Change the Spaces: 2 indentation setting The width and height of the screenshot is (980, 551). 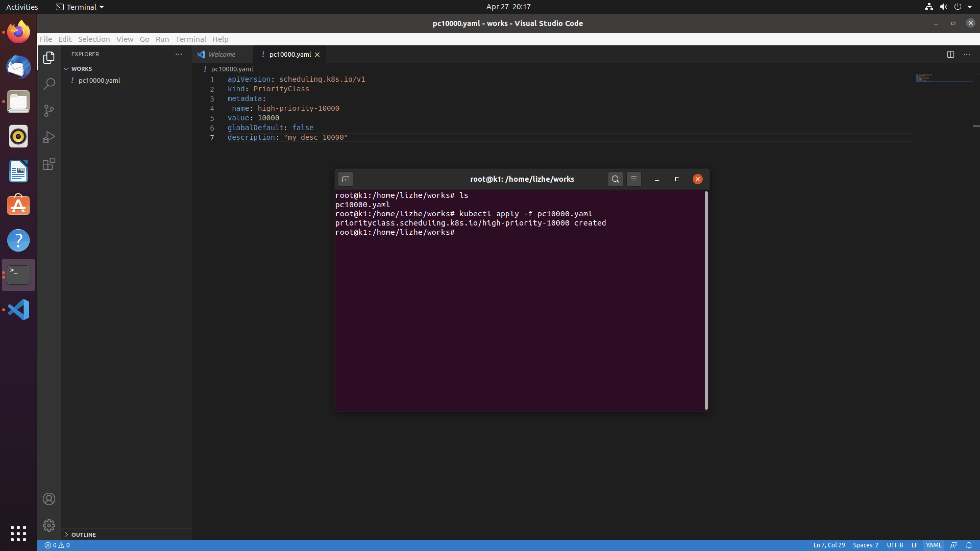point(865,545)
